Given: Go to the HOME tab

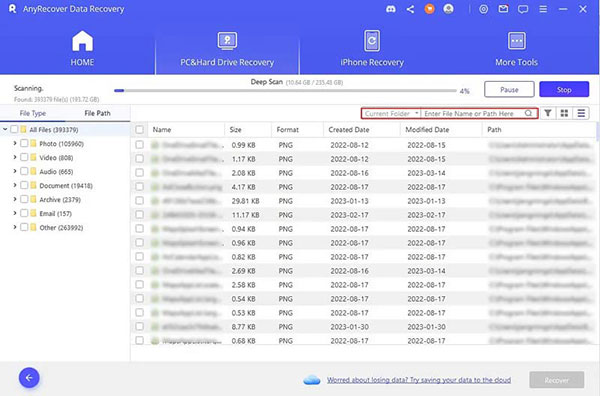Looking at the screenshot, I should pos(82,48).
